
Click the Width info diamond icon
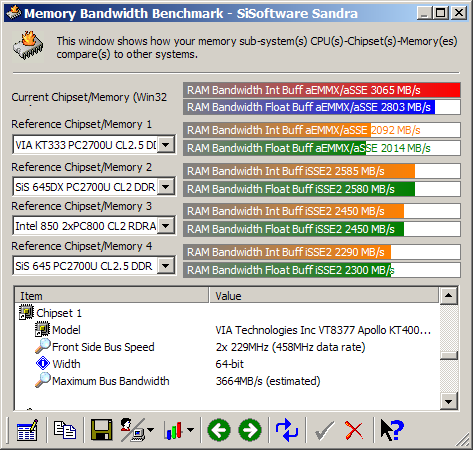(x=43, y=363)
